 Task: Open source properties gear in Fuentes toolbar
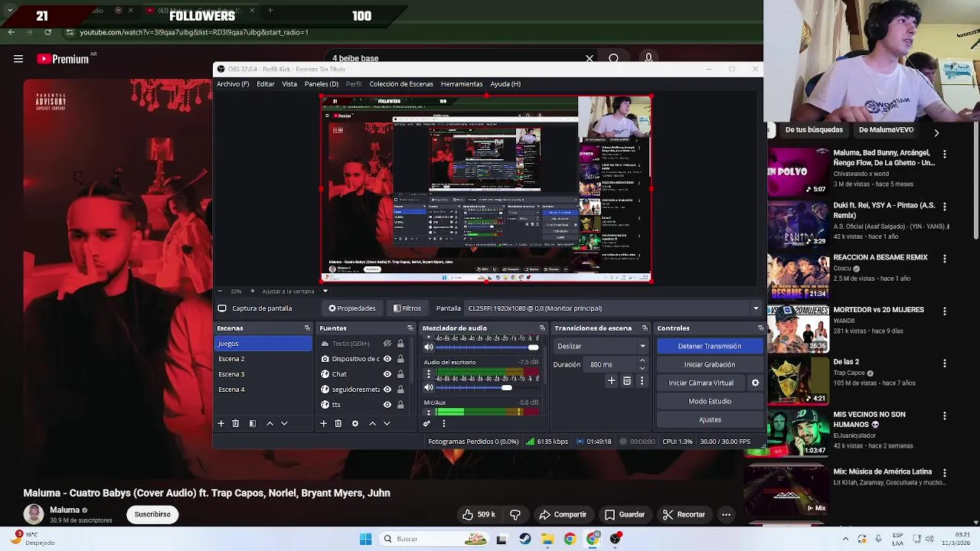tap(355, 423)
